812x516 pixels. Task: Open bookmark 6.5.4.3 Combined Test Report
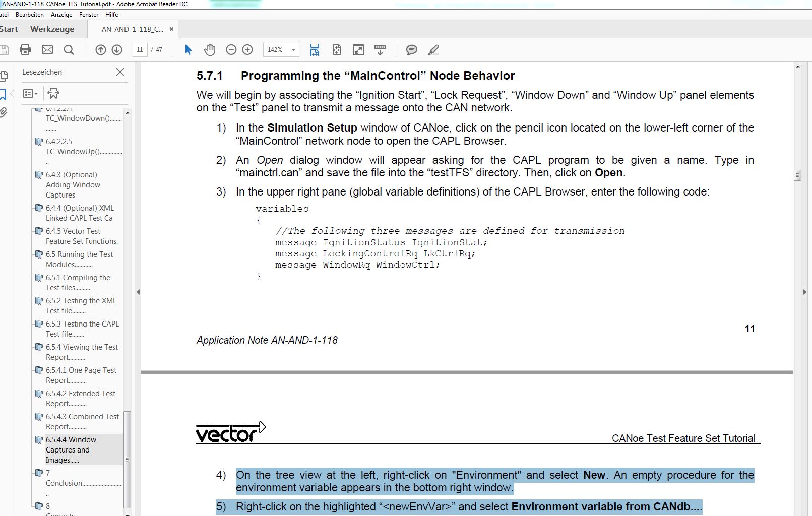point(82,422)
